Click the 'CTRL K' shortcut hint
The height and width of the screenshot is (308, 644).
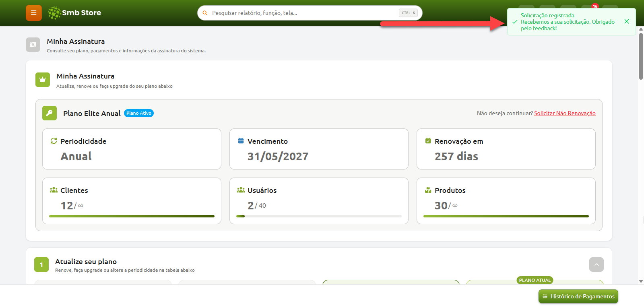[408, 13]
